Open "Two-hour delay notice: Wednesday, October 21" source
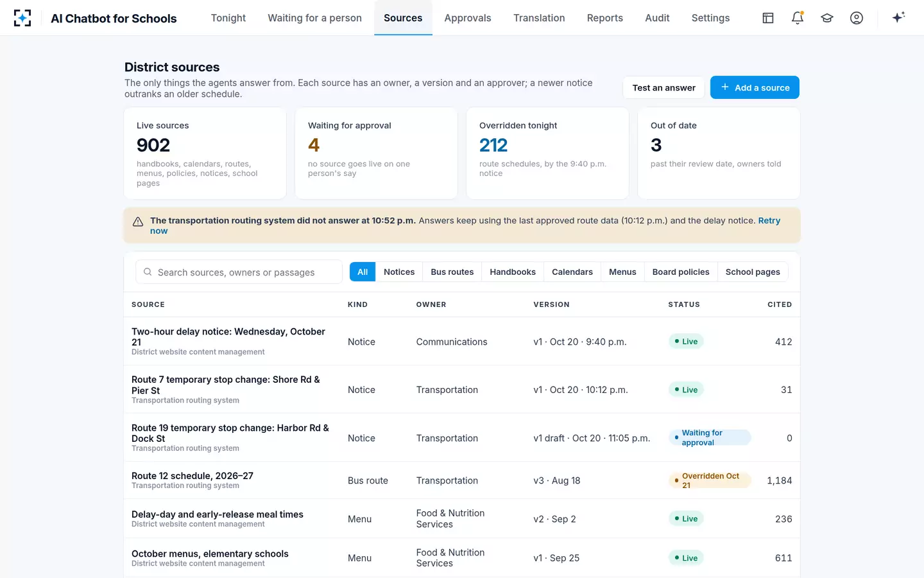This screenshot has width=924, height=578. point(462,342)
